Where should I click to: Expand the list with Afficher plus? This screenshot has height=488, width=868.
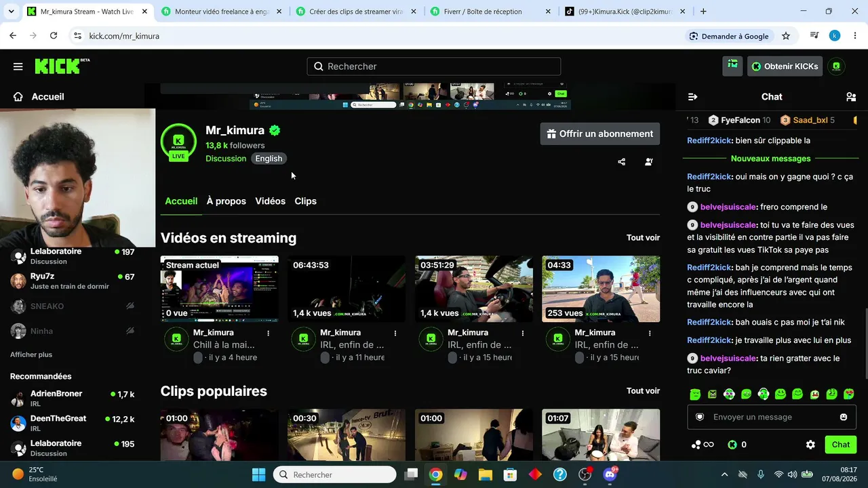point(31,354)
